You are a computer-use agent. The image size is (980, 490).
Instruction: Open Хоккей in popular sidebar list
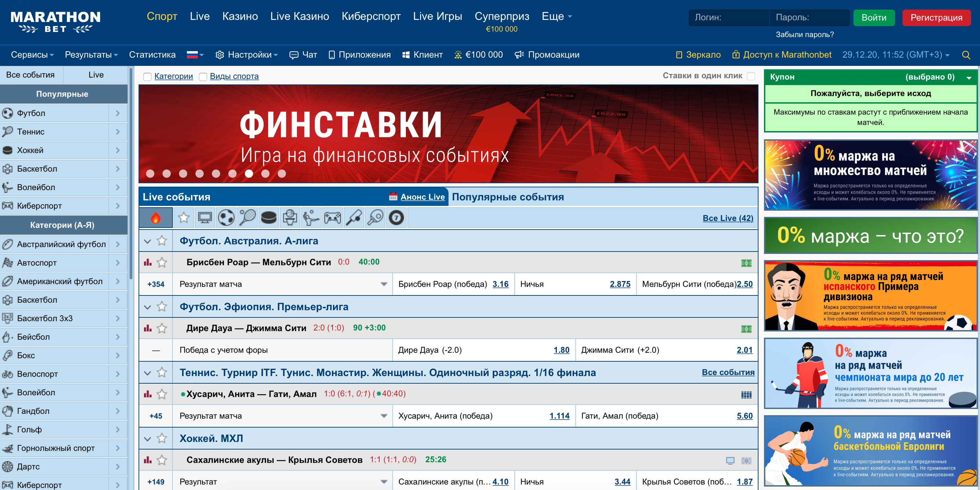[55, 150]
